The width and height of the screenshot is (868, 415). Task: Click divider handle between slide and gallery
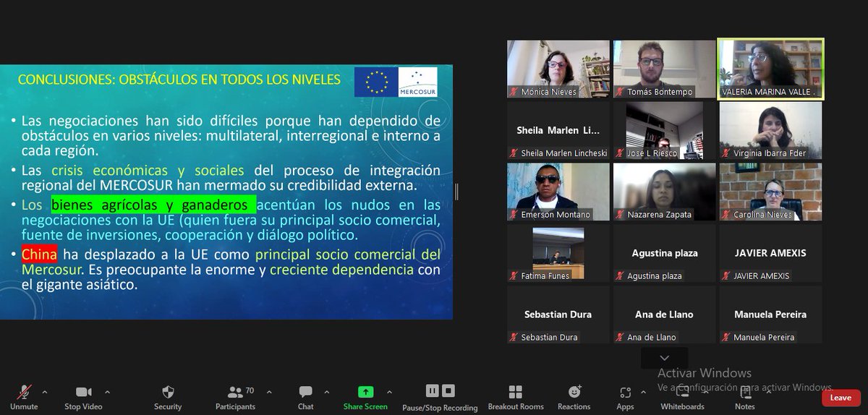(456, 192)
